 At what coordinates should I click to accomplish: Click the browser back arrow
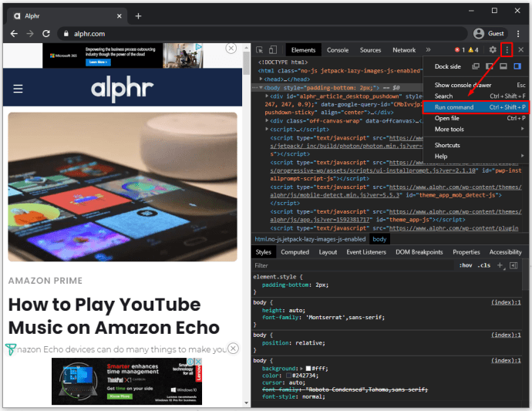[14, 34]
